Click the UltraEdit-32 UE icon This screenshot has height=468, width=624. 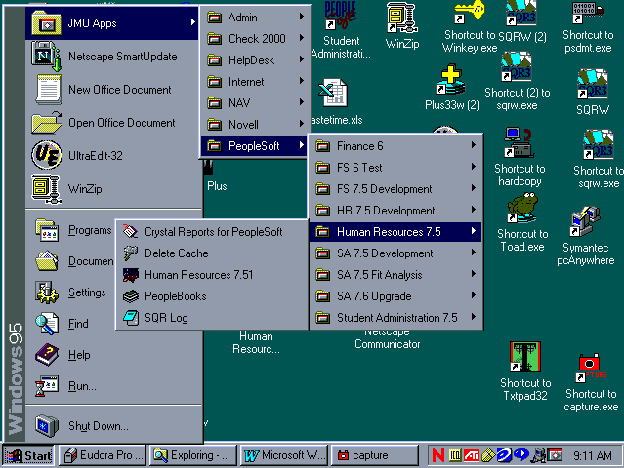(x=47, y=155)
